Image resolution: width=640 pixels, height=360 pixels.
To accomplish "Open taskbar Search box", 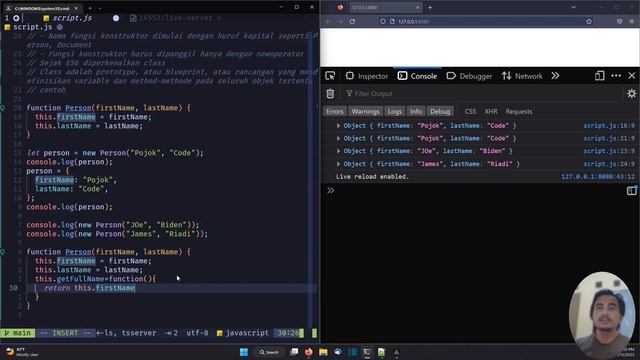I will [x=269, y=352].
